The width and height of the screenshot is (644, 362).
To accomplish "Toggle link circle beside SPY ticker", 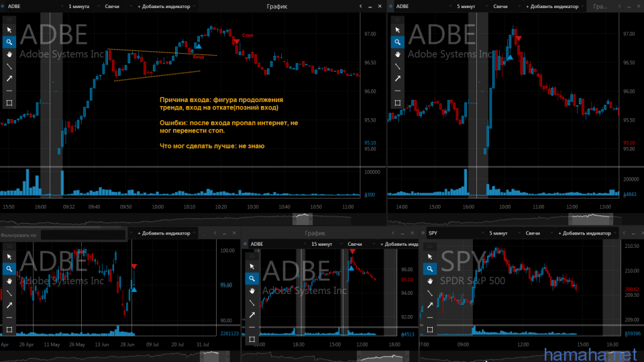I will point(423,233).
